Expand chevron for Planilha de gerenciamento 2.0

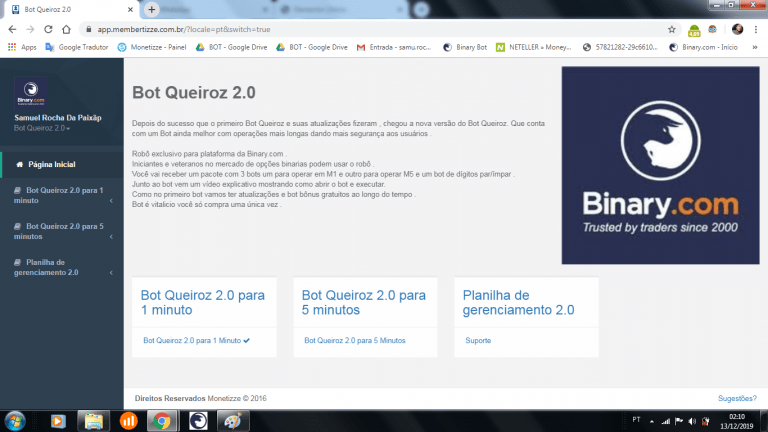(111, 273)
